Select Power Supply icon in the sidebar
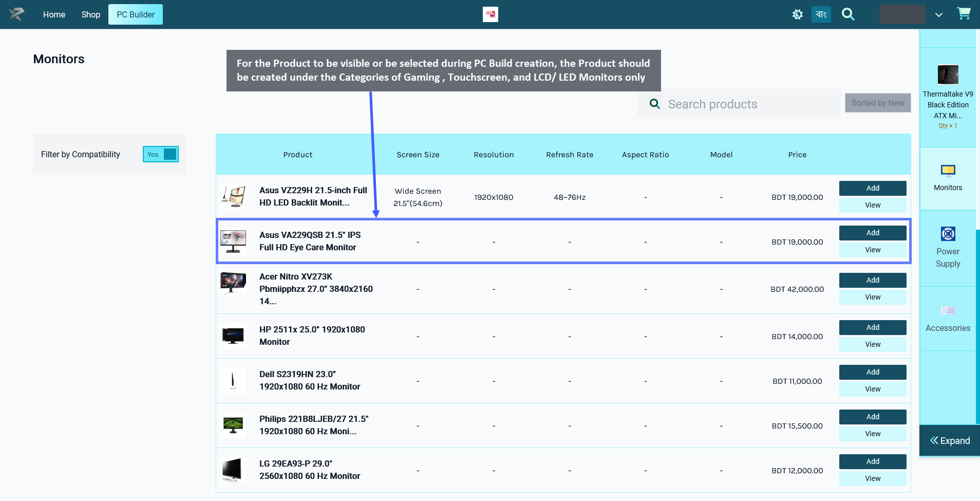980x501 pixels. 948,234
